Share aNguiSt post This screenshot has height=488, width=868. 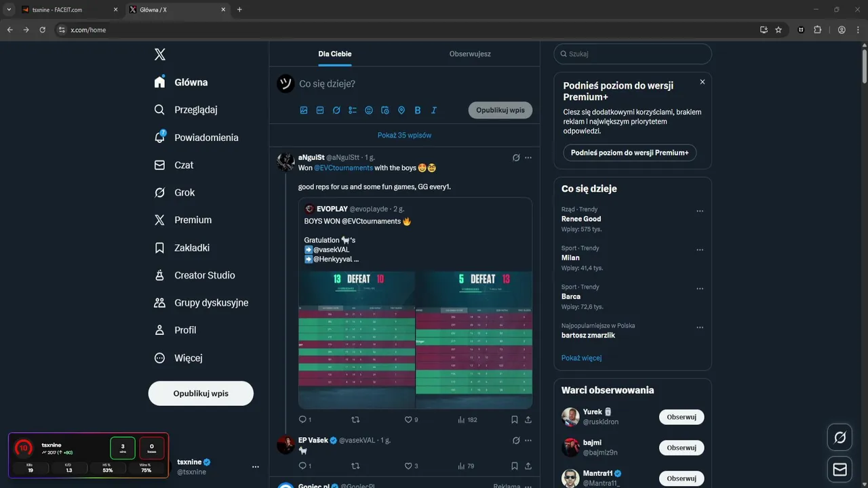tap(528, 420)
